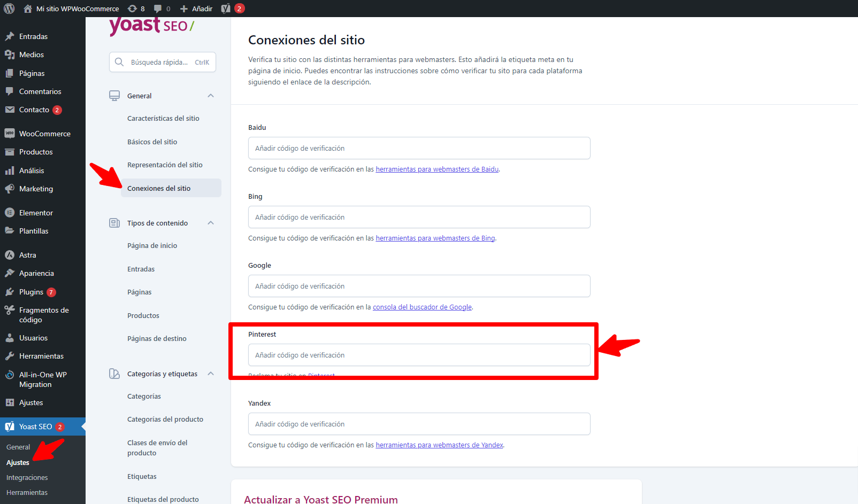Open Categorías del producto settings

(165, 420)
